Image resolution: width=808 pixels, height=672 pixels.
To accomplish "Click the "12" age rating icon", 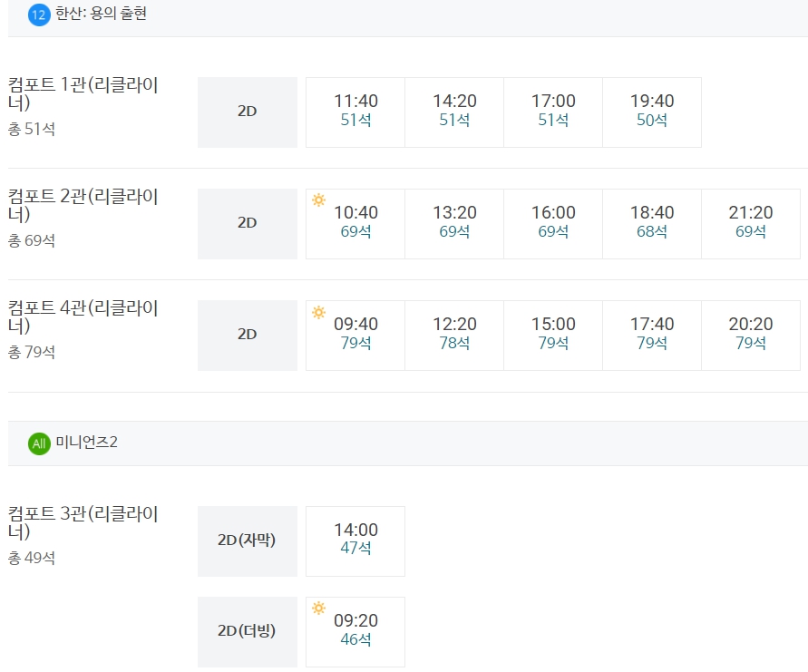I will (36, 14).
